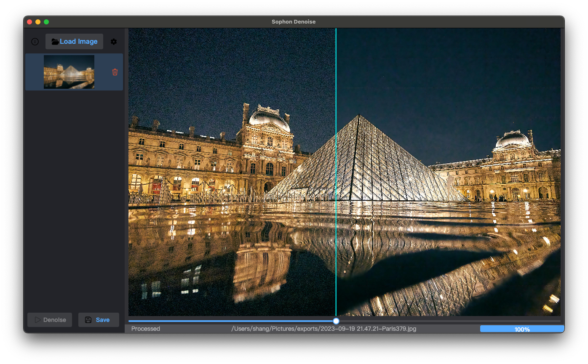
Task: Click the 100% zoom badge
Action: point(522,329)
